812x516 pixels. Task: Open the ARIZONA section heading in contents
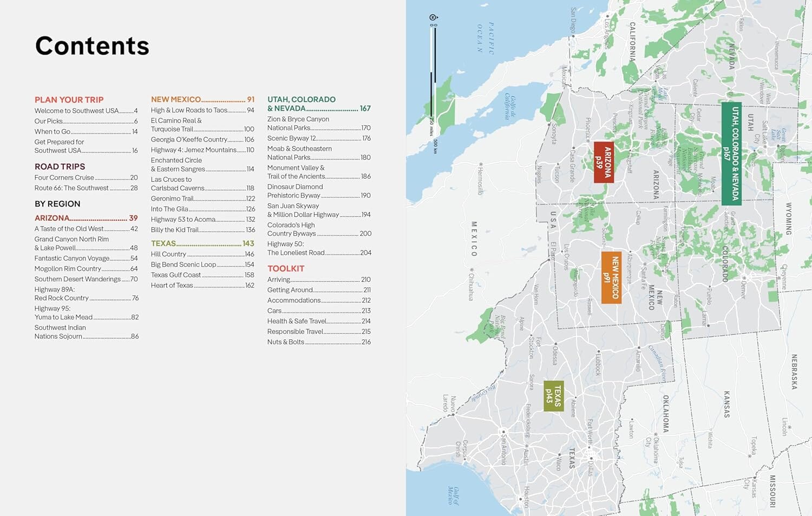coord(86,218)
